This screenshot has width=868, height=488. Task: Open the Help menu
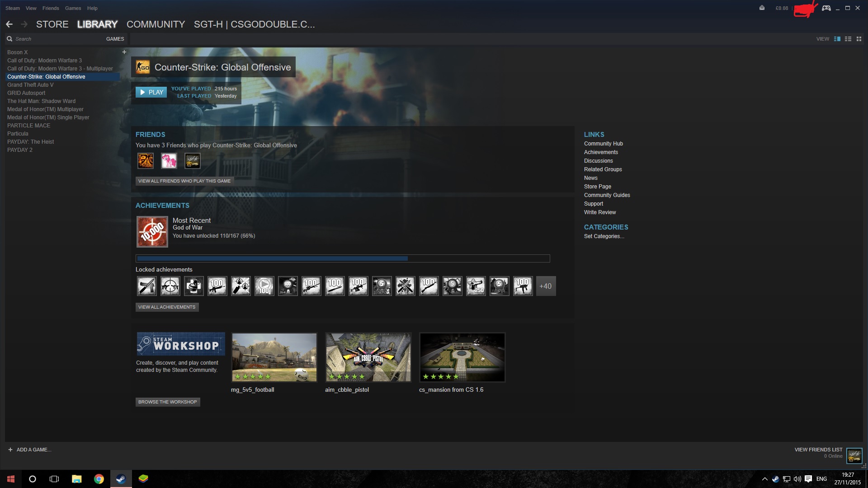point(92,8)
